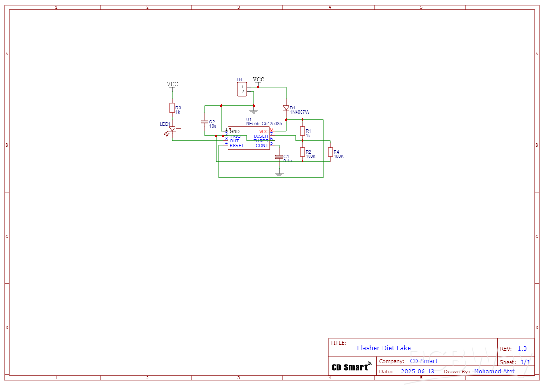The height and width of the screenshot is (392, 544).
Task: Select the R4 100K resistor symbol
Action: pos(331,152)
